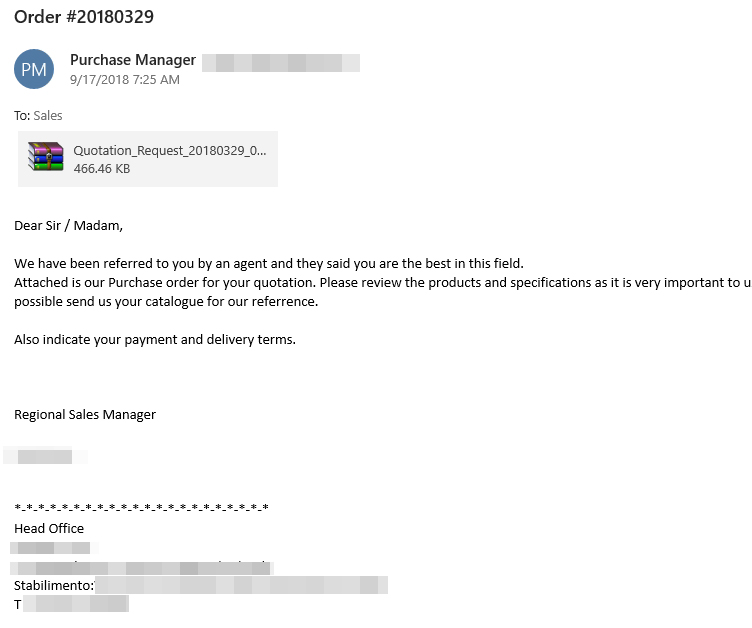This screenshot has width=752, height=628.
Task: Click the "Attached is our Purchase order" line
Action: click(380, 283)
